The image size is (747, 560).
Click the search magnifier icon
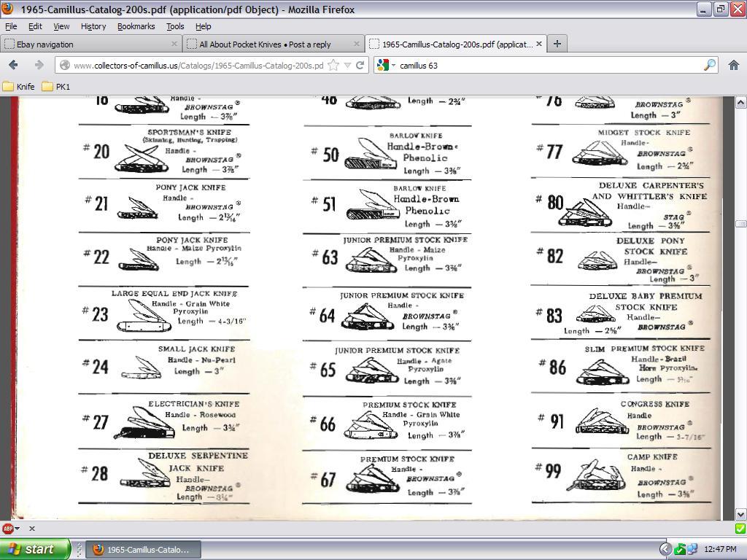709,65
